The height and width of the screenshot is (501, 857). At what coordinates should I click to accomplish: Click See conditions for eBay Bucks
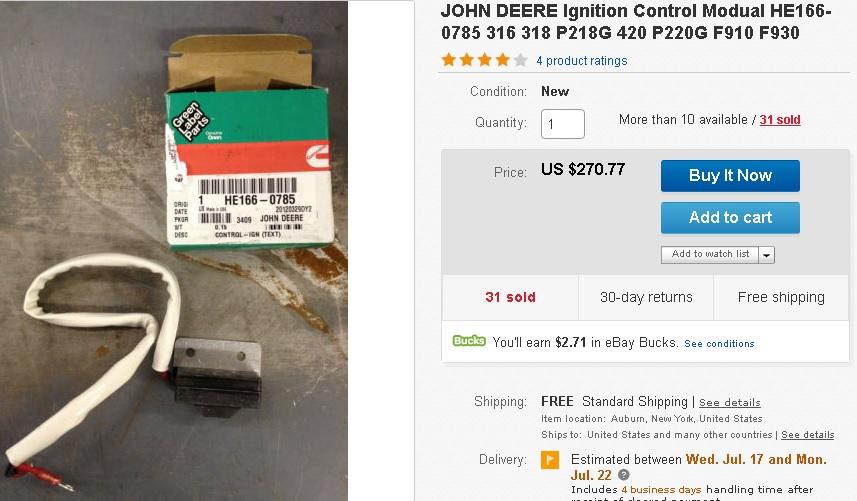coord(719,344)
